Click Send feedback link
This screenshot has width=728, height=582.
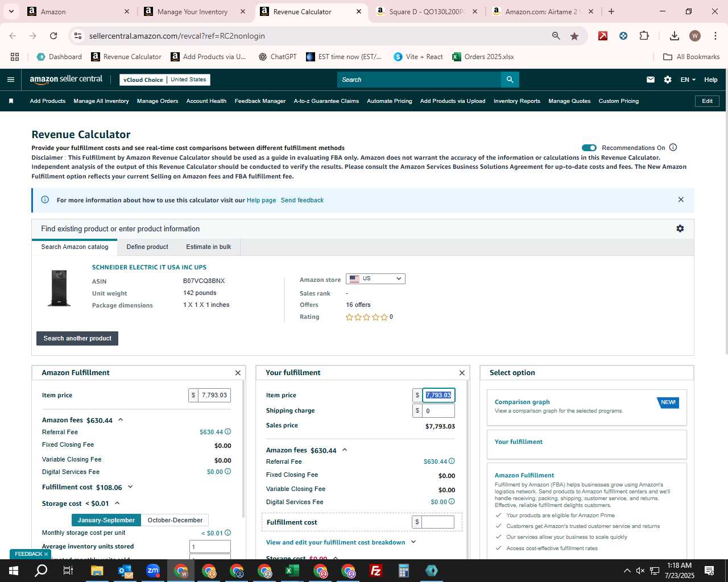[302, 200]
